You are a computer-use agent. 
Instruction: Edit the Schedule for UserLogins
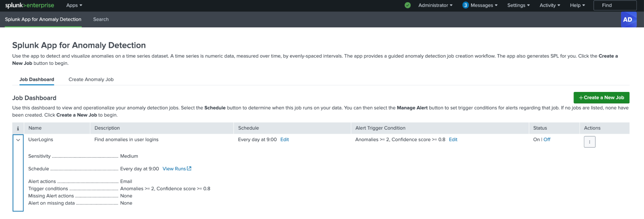click(284, 140)
